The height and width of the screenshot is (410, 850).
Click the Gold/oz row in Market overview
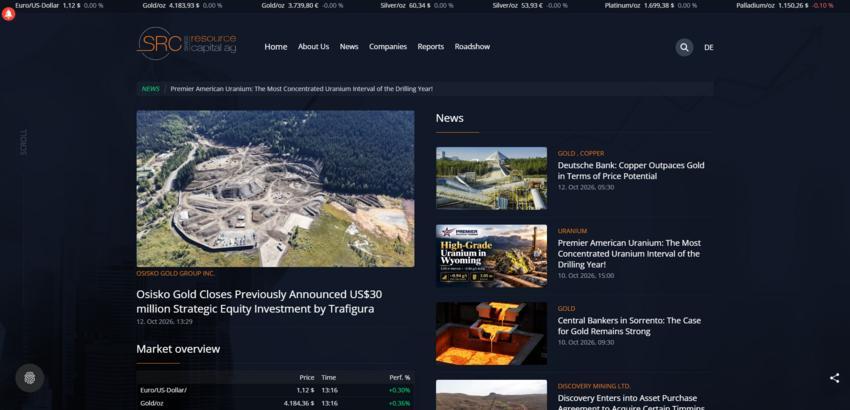(275, 403)
